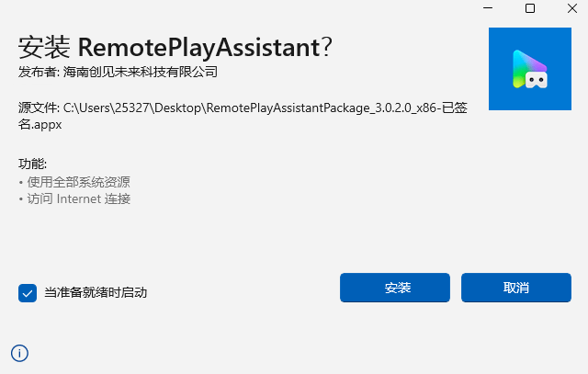This screenshot has width=588, height=374.
Task: Click the white VR goggles in logo
Action: coord(537,81)
